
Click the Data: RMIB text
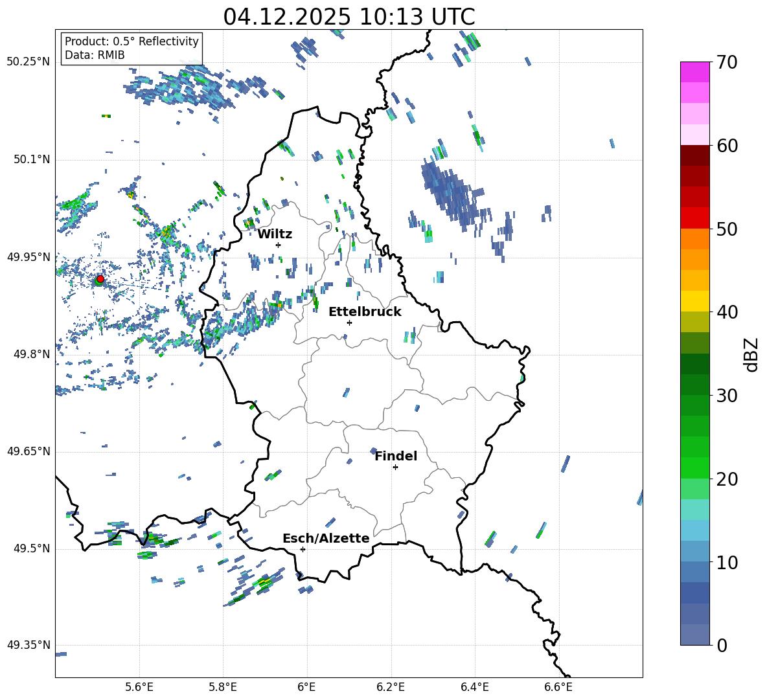click(95, 55)
